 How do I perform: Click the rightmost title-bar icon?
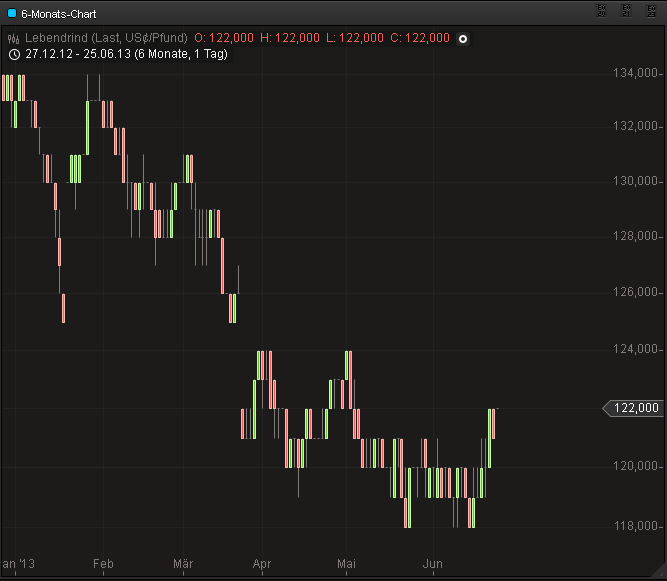652,10
